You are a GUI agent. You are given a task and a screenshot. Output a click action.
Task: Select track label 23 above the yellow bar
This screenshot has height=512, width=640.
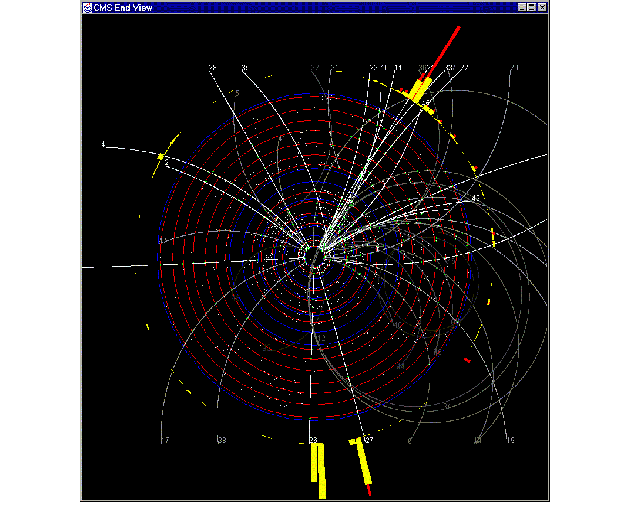pyautogui.click(x=313, y=440)
